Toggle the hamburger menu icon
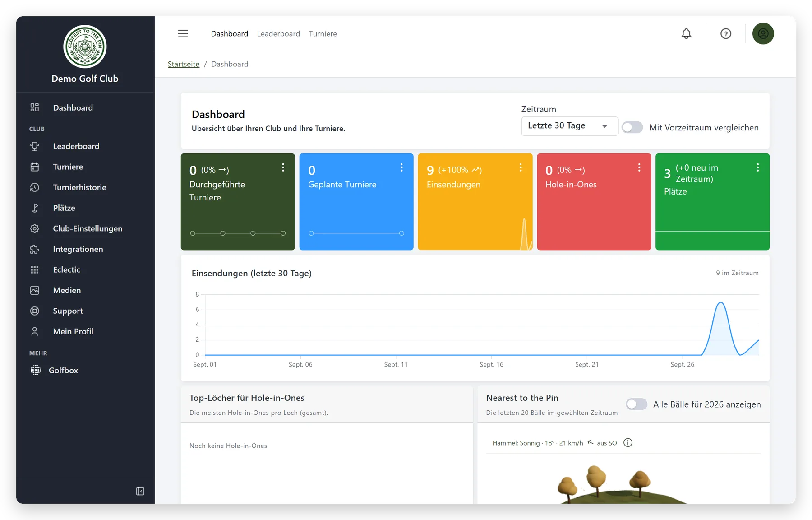 tap(183, 33)
